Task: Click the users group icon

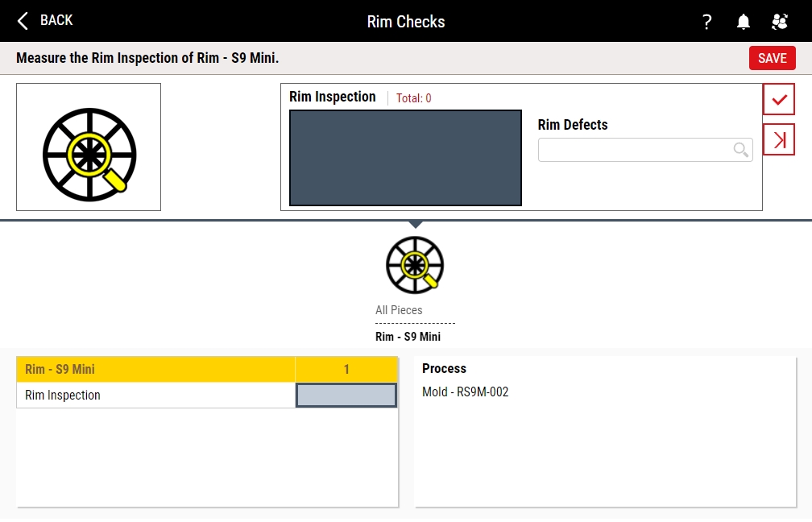Action: [779, 22]
